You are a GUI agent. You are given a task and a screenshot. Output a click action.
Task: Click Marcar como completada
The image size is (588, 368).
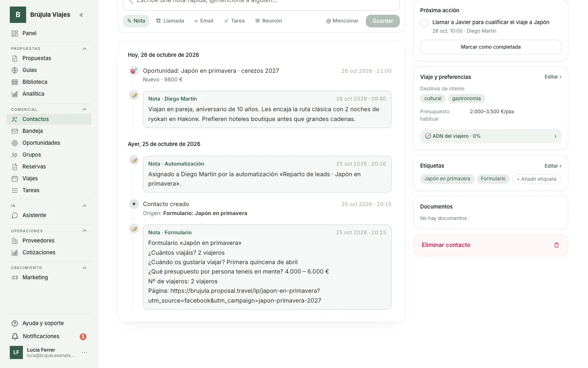click(490, 47)
